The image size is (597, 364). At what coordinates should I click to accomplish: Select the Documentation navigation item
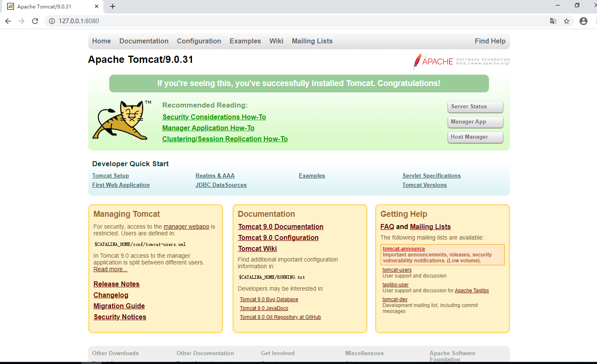(144, 41)
